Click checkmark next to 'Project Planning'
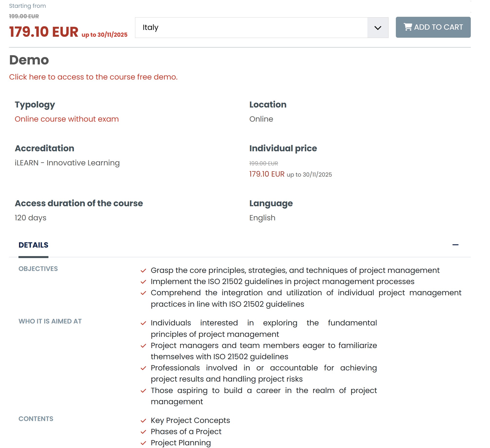Screen dimensions: 490x448 tap(143, 443)
